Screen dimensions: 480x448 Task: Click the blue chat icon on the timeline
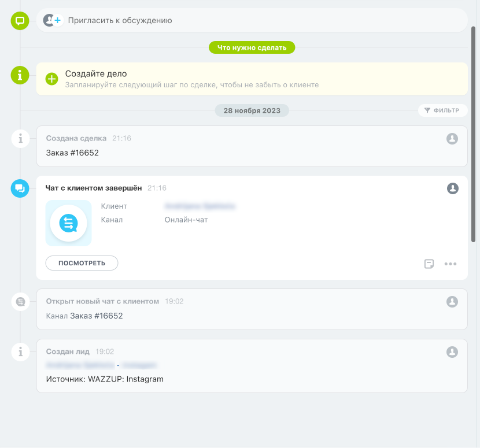20,188
